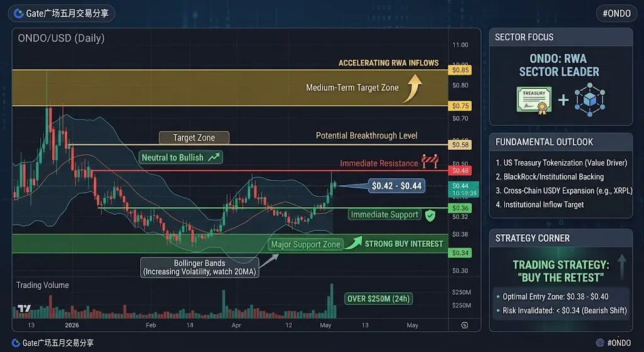Click the SECTOR FOCUS panel header
The width and height of the screenshot is (644, 352).
pyautogui.click(x=560, y=37)
